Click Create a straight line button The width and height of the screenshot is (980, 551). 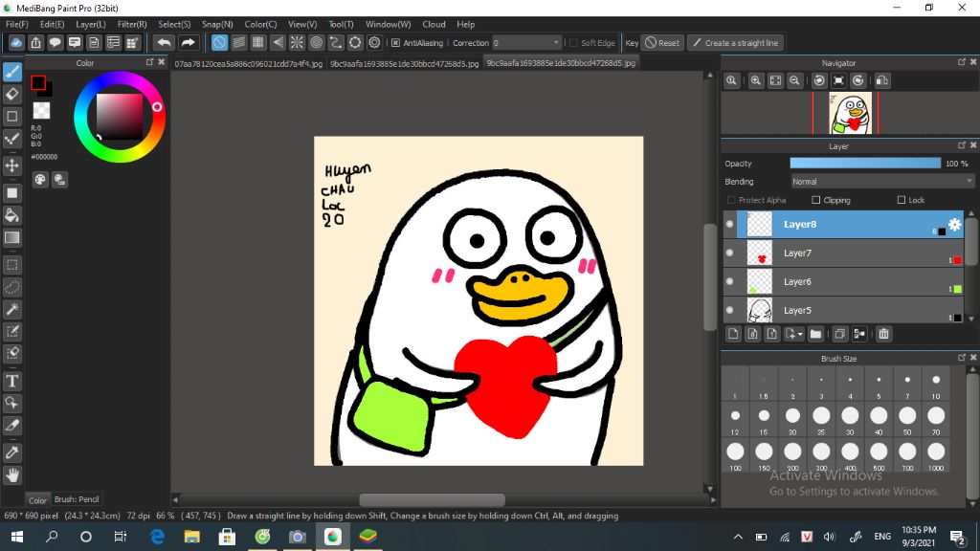(736, 43)
